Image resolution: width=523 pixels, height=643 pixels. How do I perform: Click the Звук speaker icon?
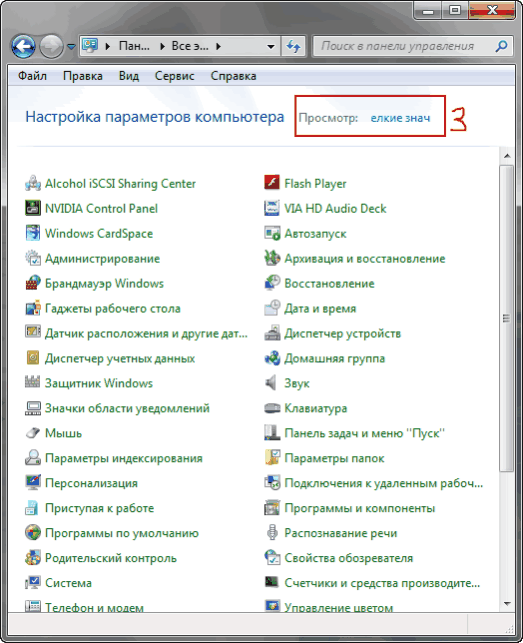coord(272,383)
